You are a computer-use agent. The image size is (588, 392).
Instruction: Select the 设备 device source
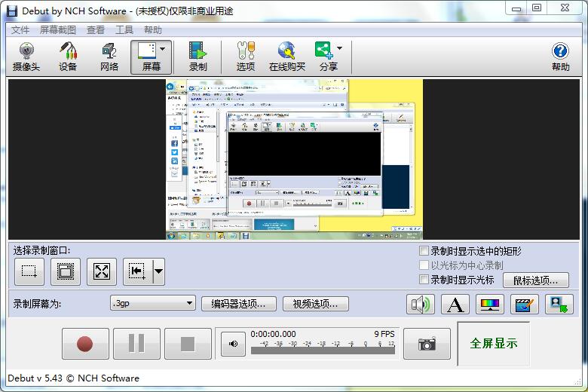[x=68, y=57]
